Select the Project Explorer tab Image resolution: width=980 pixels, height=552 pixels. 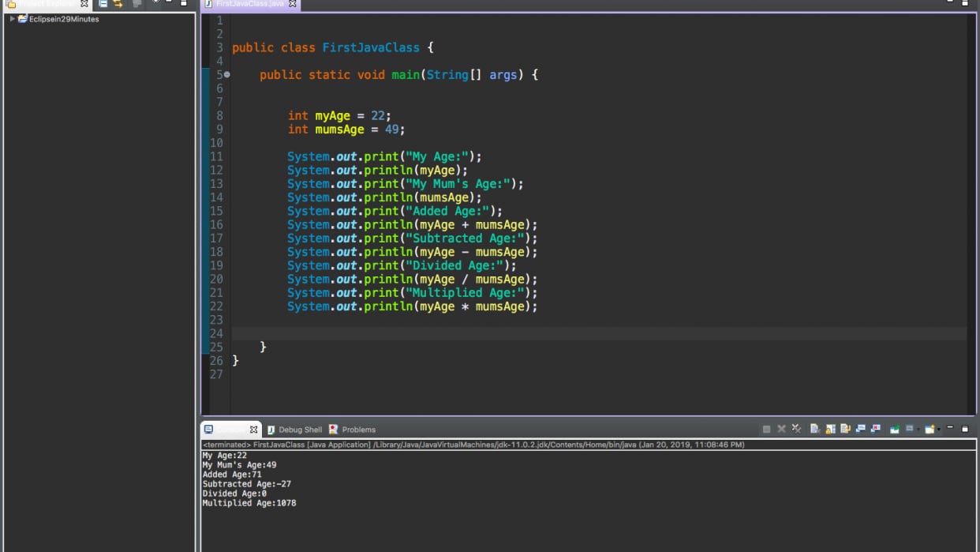click(x=46, y=4)
